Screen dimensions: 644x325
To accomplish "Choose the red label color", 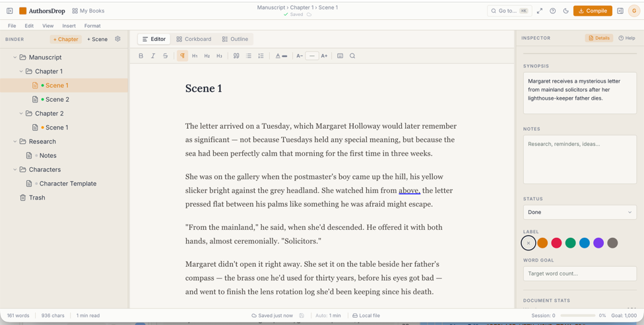I will [x=556, y=243].
